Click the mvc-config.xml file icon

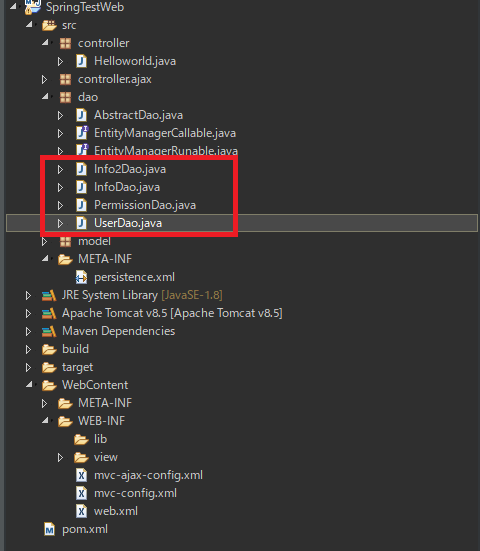pyautogui.click(x=82, y=493)
